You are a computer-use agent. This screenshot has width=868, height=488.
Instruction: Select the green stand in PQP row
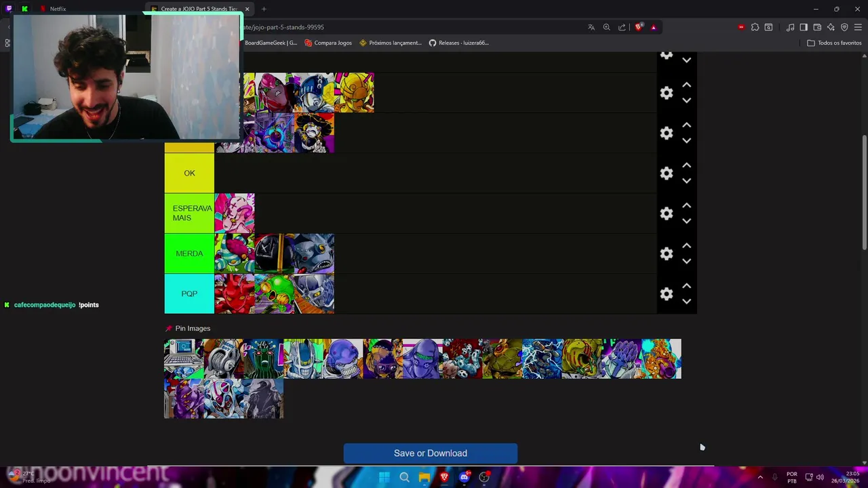point(275,293)
